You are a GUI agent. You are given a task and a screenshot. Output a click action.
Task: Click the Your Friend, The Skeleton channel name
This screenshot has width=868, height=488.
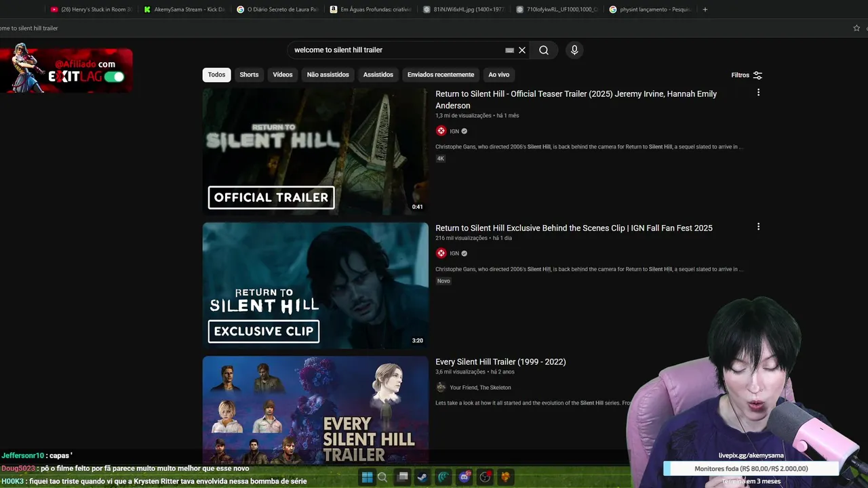480,388
